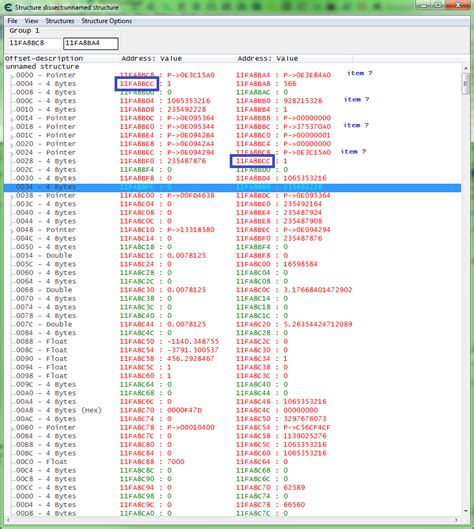
Task: Click the horizontal scrollbar left arrow
Action: point(7,520)
